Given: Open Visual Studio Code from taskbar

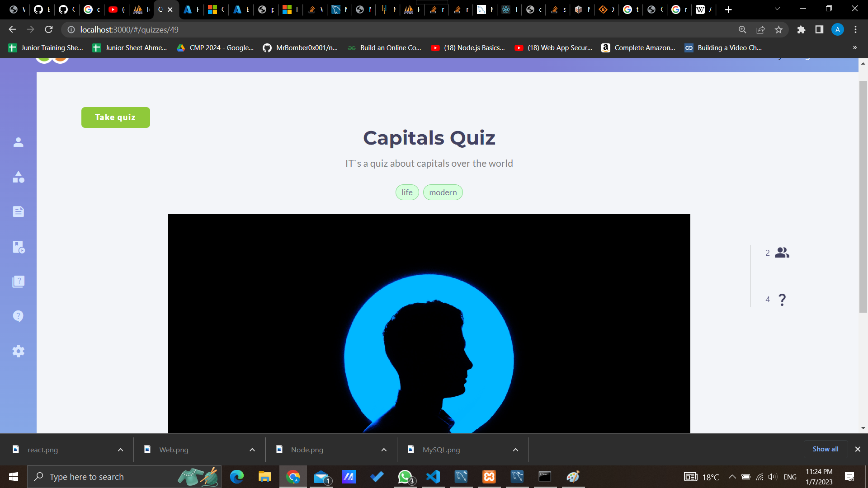Looking at the screenshot, I should [x=433, y=477].
